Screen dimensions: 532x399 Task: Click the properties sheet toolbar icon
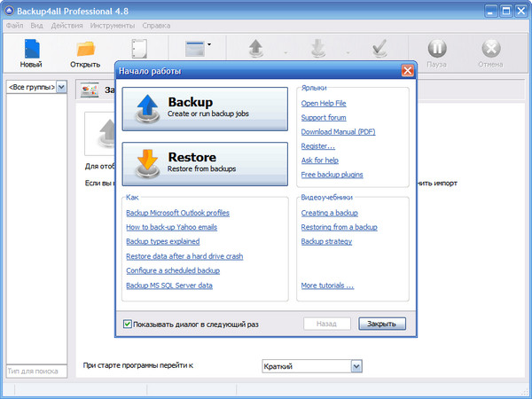click(139, 49)
